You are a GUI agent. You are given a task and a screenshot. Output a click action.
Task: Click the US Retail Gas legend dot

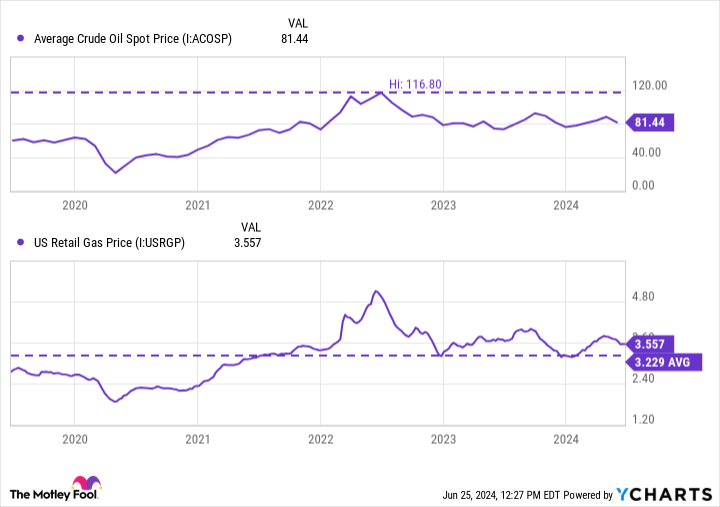pos(21,242)
